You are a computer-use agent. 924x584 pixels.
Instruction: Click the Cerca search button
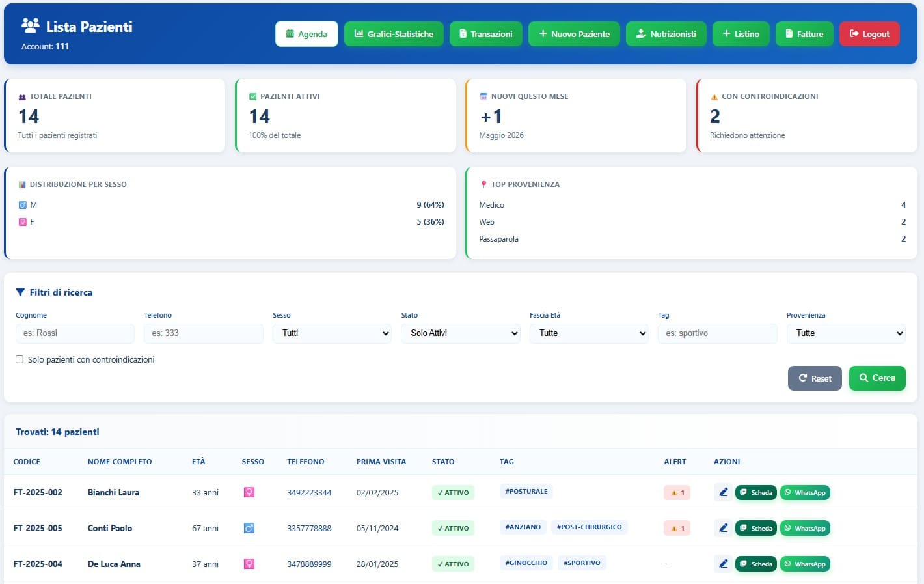(877, 378)
